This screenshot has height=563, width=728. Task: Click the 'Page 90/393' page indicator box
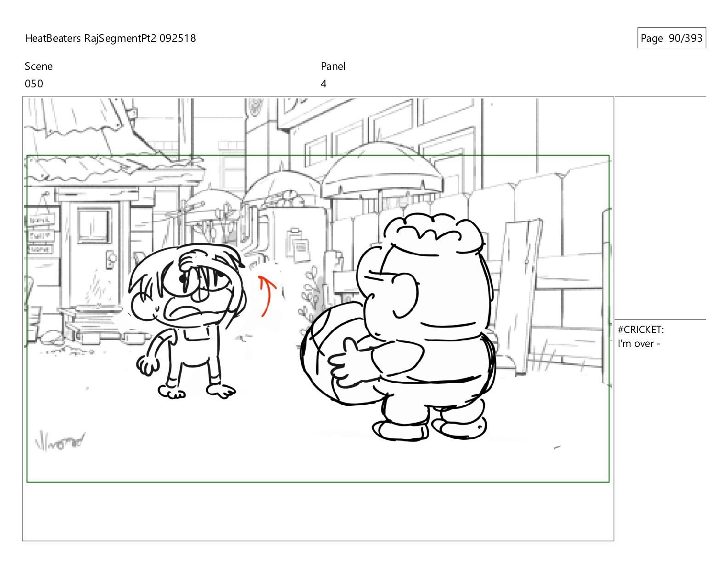[671, 38]
